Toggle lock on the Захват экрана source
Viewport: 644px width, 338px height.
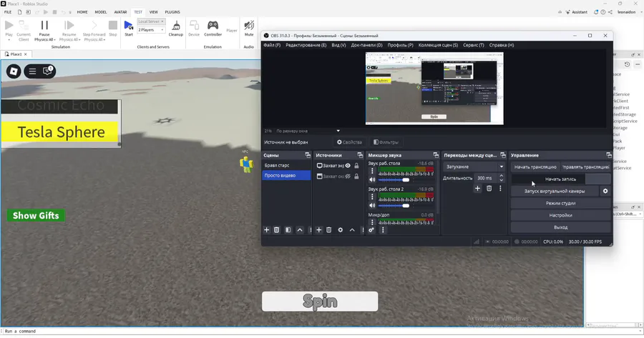pos(356,166)
